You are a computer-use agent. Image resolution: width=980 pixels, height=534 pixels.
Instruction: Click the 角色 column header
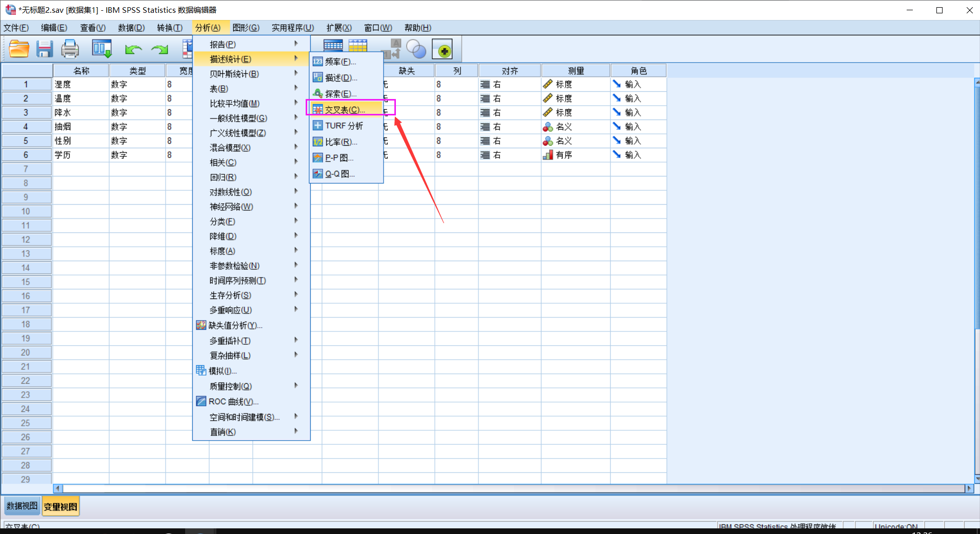tap(638, 71)
